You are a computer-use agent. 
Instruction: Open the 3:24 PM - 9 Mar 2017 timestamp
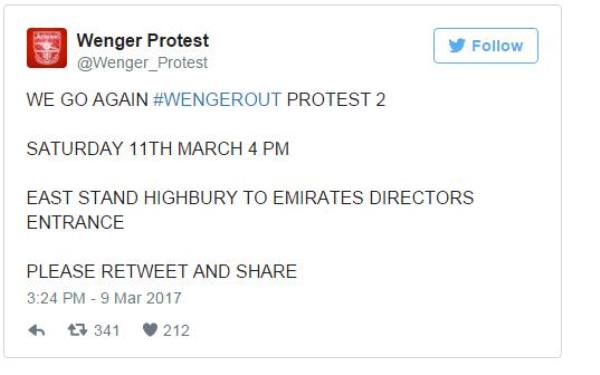click(x=104, y=298)
